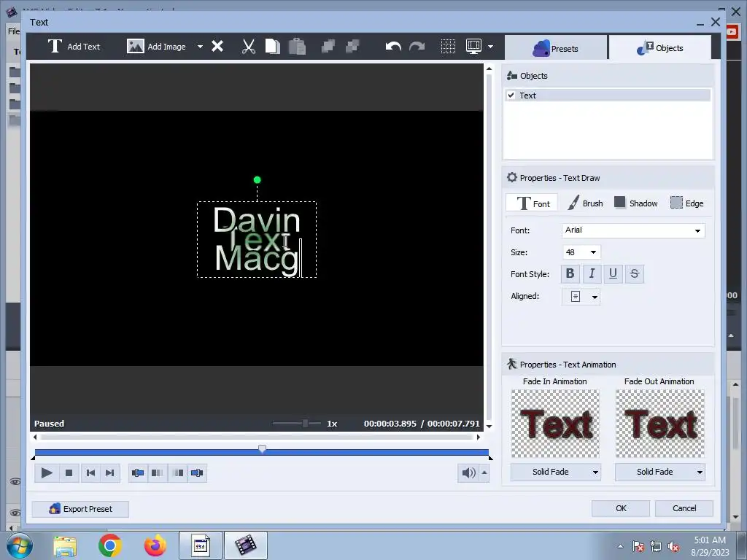Click the video editor film taskbar icon
Viewport: 747px width, 560px height.
click(245, 545)
